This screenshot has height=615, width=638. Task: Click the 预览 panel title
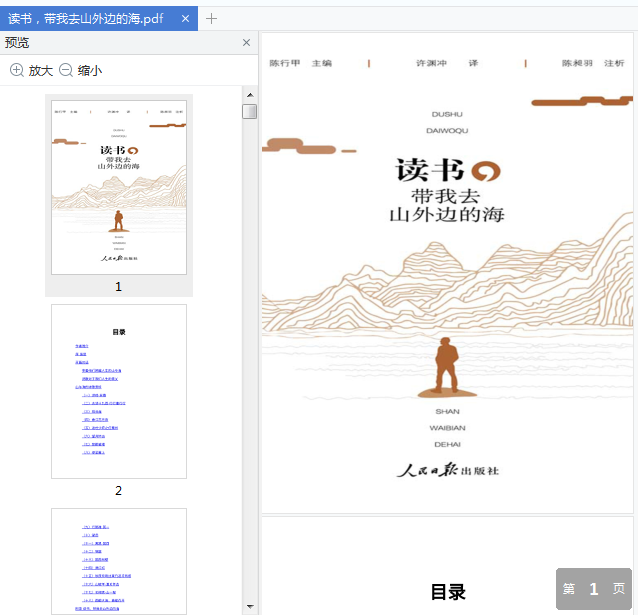pyautogui.click(x=17, y=43)
